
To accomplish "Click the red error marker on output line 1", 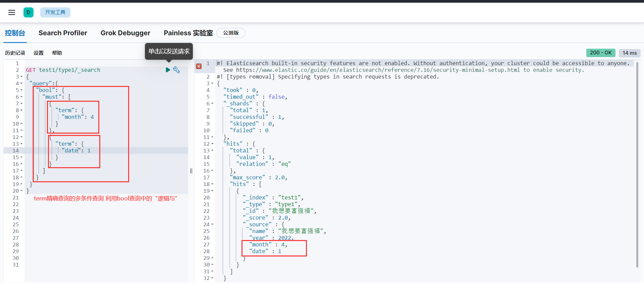I will [x=199, y=66].
